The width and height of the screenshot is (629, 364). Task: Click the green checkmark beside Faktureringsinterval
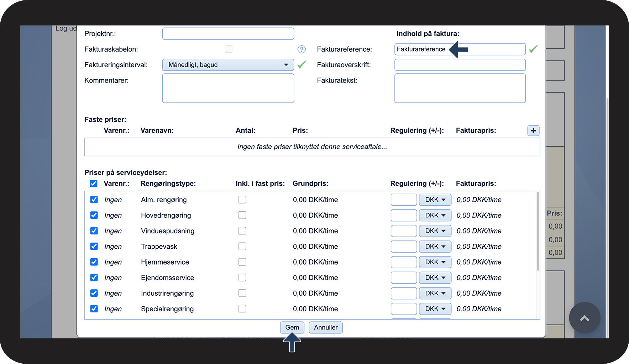coord(301,65)
